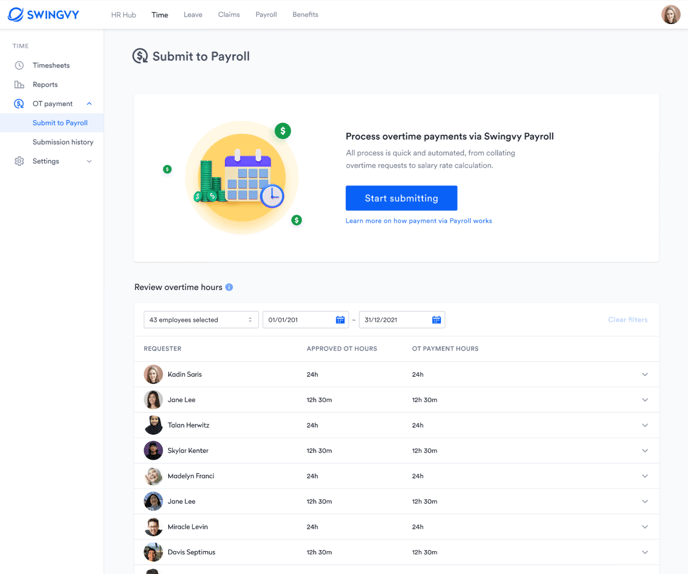688x574 pixels.
Task: Click Kadin Saris avatar
Action: click(153, 374)
